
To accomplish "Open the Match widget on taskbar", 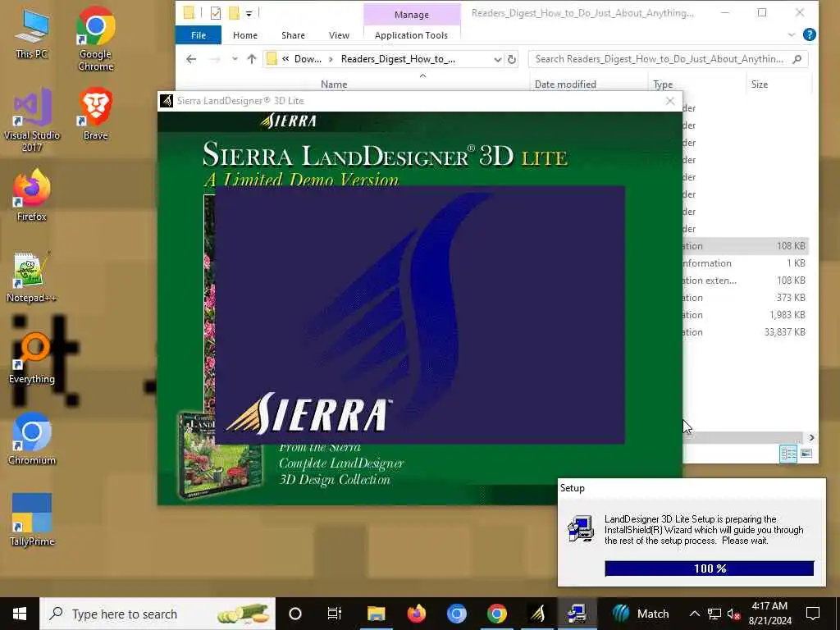I will coord(641,614).
